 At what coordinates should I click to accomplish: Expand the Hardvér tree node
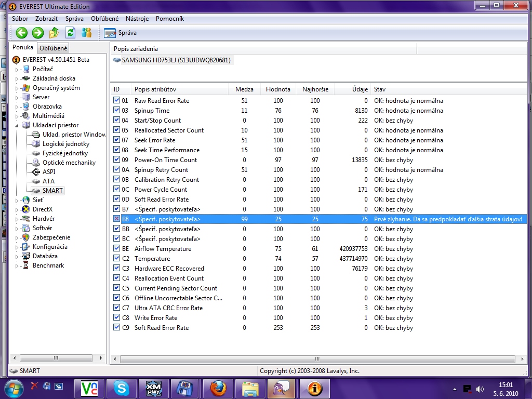tap(17, 219)
